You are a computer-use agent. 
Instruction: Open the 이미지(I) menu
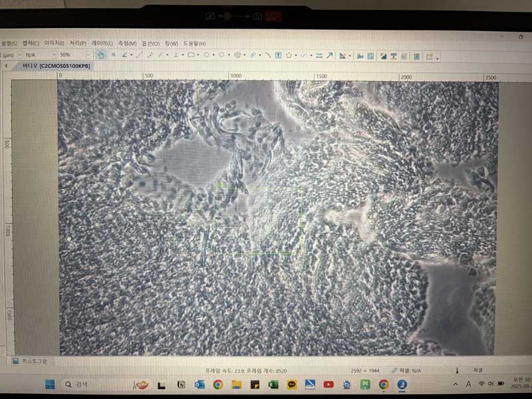pos(54,43)
